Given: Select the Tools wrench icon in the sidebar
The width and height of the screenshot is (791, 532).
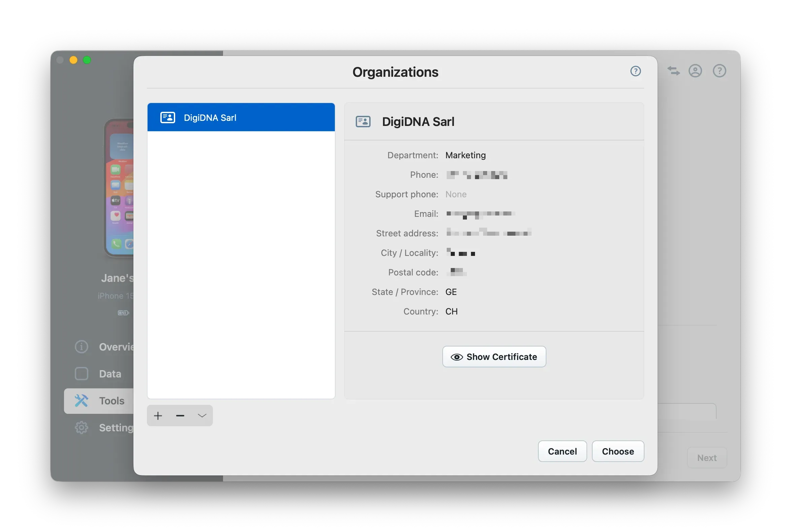Looking at the screenshot, I should 81,401.
